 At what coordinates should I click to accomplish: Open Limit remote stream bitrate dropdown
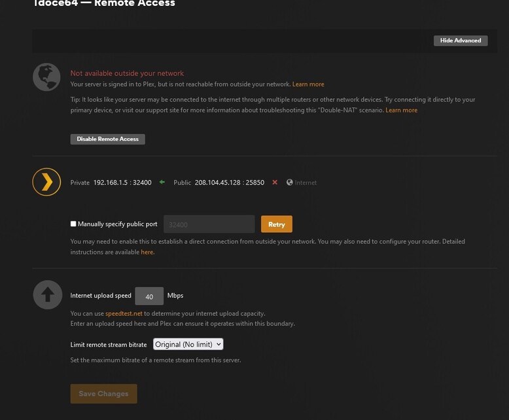click(188, 344)
